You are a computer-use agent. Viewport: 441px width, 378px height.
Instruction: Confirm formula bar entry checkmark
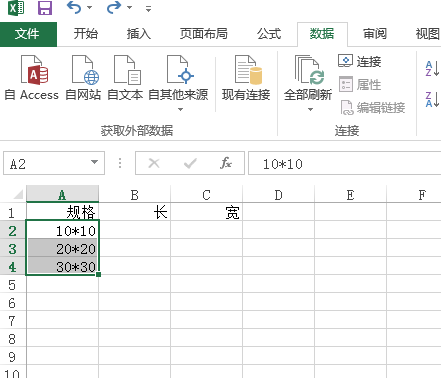190,163
